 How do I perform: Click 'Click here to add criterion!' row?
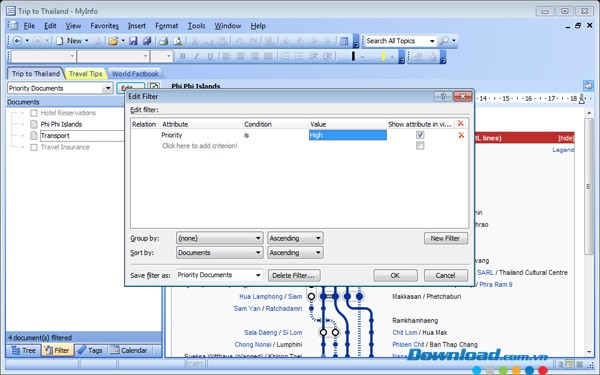pos(199,146)
